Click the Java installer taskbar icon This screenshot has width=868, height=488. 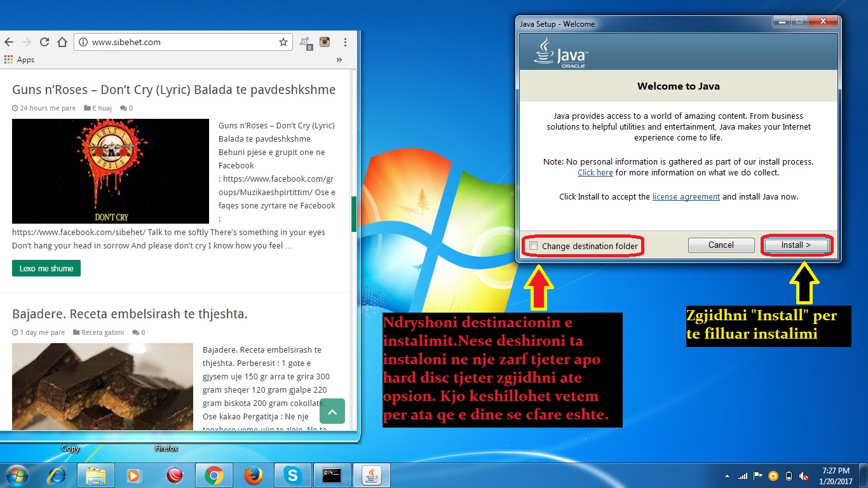coord(372,475)
